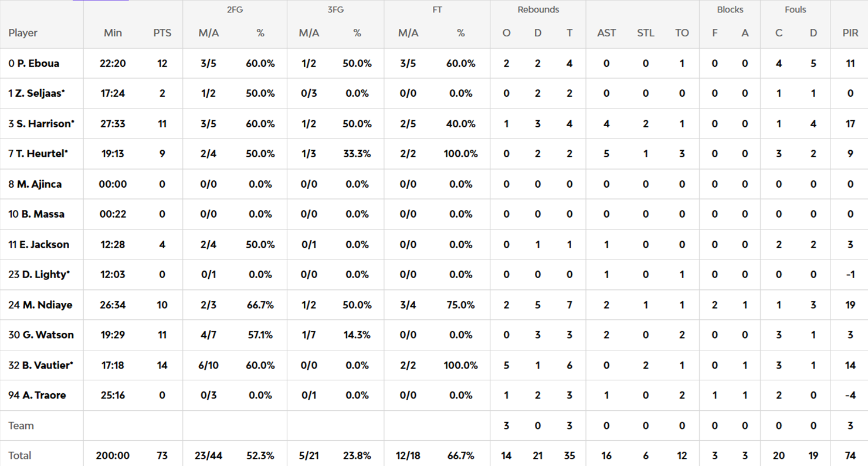The image size is (868, 466).
Task: Click the STL column header
Action: tap(645, 33)
